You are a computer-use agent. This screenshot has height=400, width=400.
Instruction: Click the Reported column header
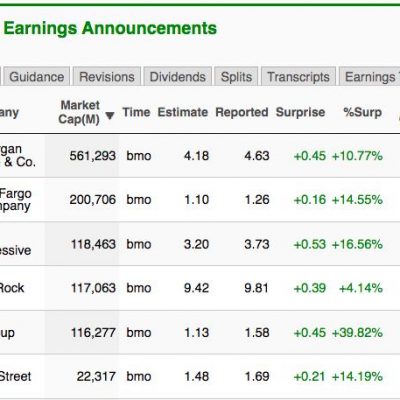point(242,112)
